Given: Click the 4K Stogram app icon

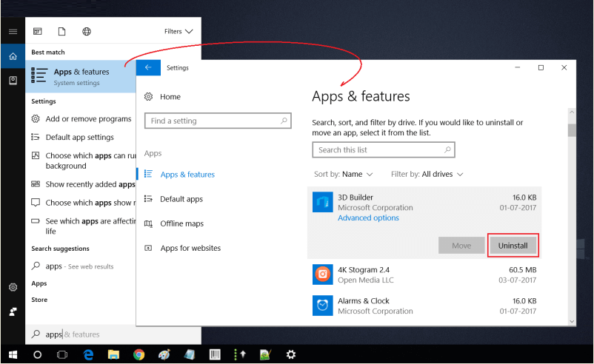Looking at the screenshot, I should pos(323,274).
